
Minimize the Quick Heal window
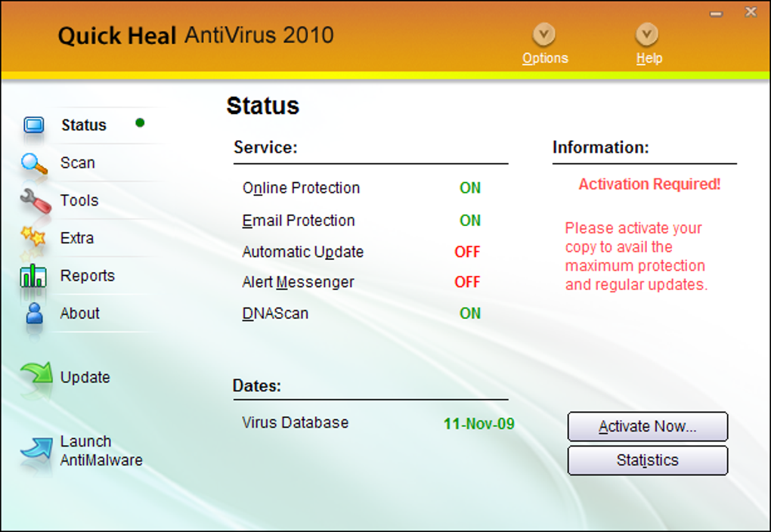pos(716,14)
